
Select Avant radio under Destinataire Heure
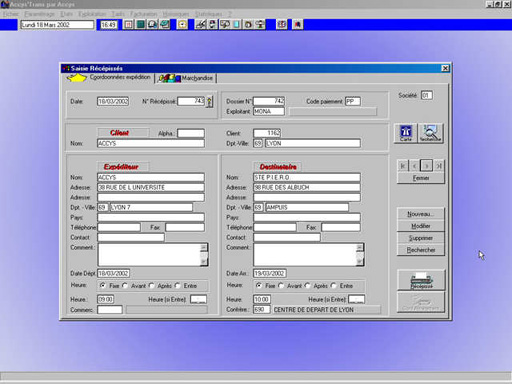click(x=281, y=286)
